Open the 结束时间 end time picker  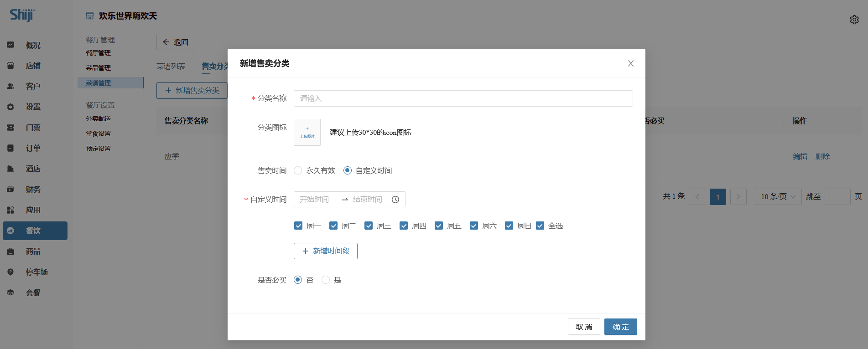pos(367,200)
